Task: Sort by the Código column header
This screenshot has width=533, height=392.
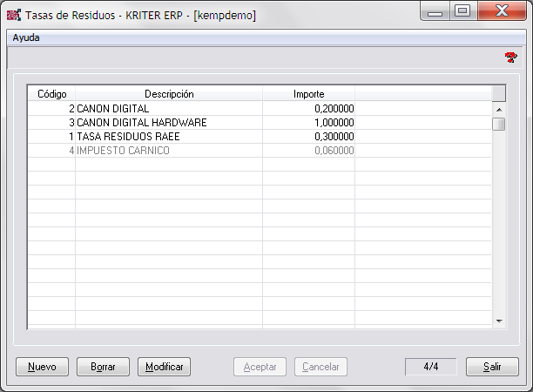Action: [51, 93]
